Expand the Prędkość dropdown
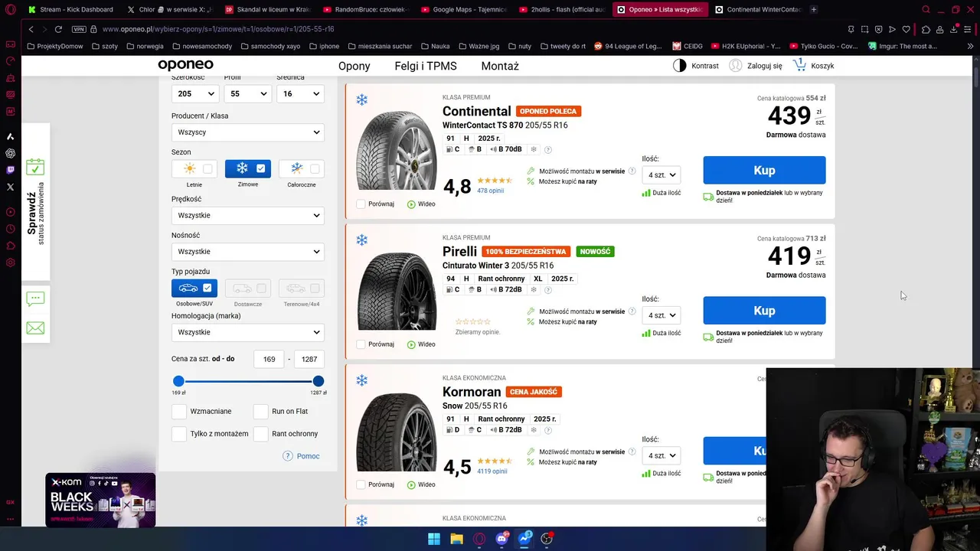The height and width of the screenshot is (551, 980). coord(247,215)
